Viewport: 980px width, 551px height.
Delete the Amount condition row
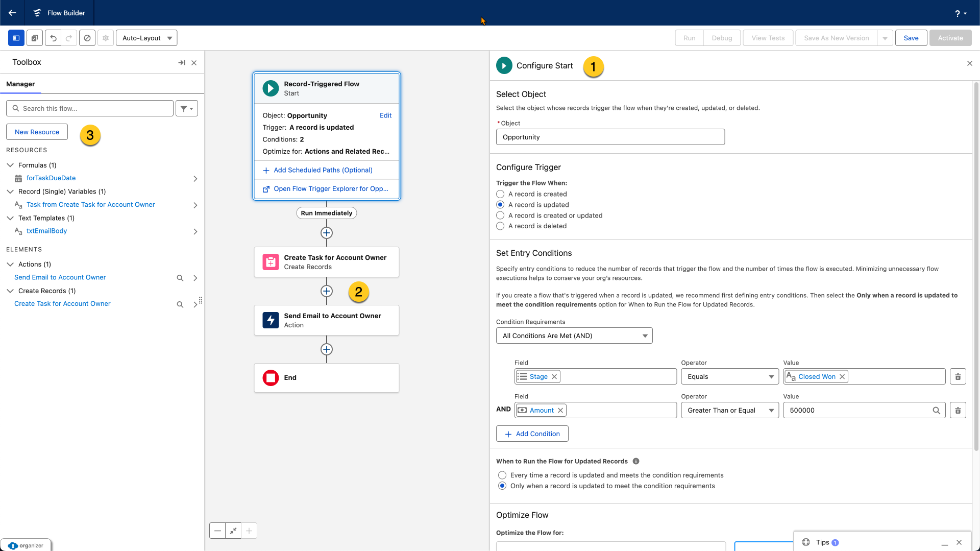(958, 411)
